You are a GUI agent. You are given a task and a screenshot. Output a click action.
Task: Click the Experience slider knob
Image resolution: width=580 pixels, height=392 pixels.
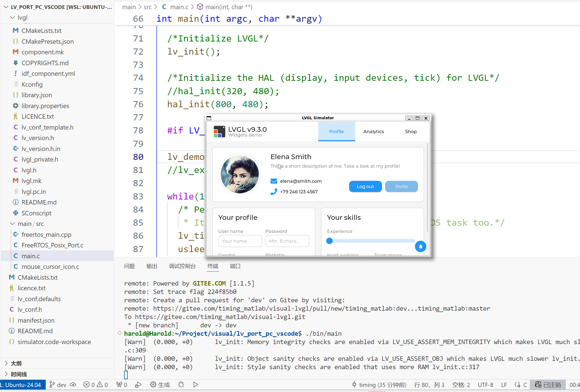click(x=330, y=241)
